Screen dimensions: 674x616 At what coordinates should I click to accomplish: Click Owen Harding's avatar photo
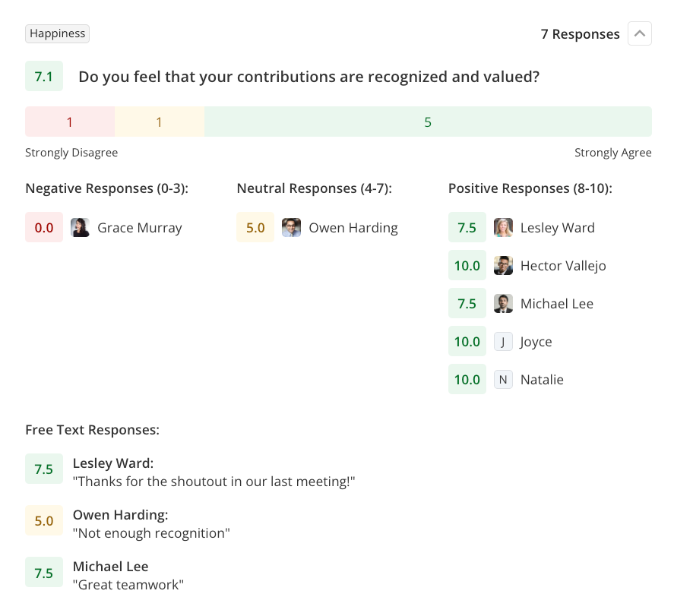(292, 228)
